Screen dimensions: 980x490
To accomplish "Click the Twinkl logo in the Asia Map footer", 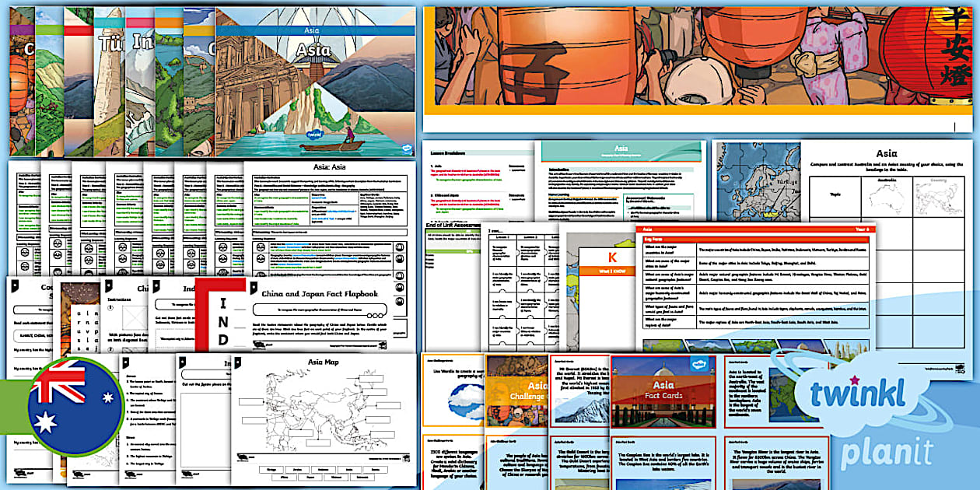I will (241, 457).
